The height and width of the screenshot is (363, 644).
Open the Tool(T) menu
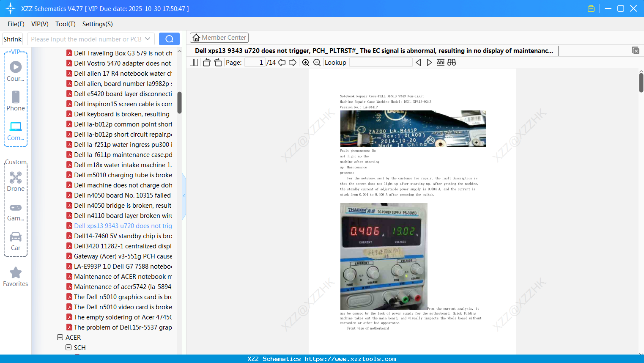[66, 24]
